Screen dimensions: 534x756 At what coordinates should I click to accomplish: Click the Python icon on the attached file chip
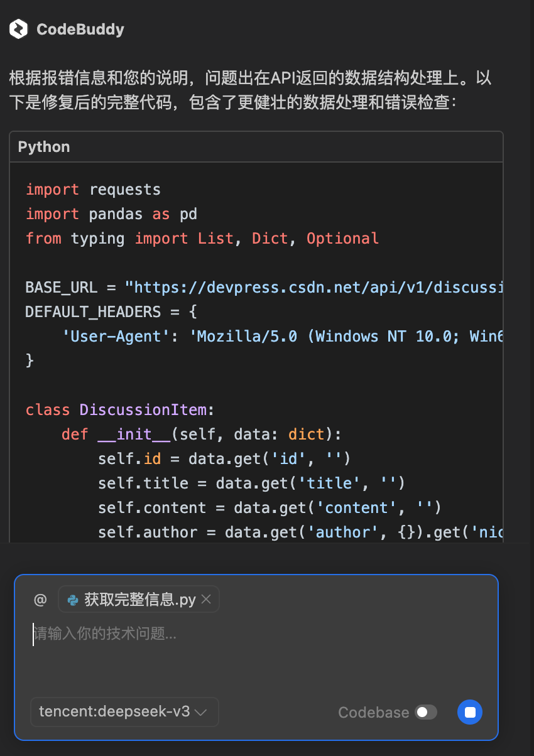[x=71, y=599]
